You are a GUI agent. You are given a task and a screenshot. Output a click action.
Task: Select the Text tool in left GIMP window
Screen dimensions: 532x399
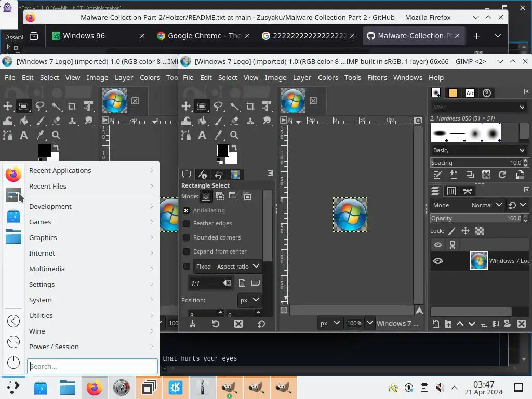(24, 136)
